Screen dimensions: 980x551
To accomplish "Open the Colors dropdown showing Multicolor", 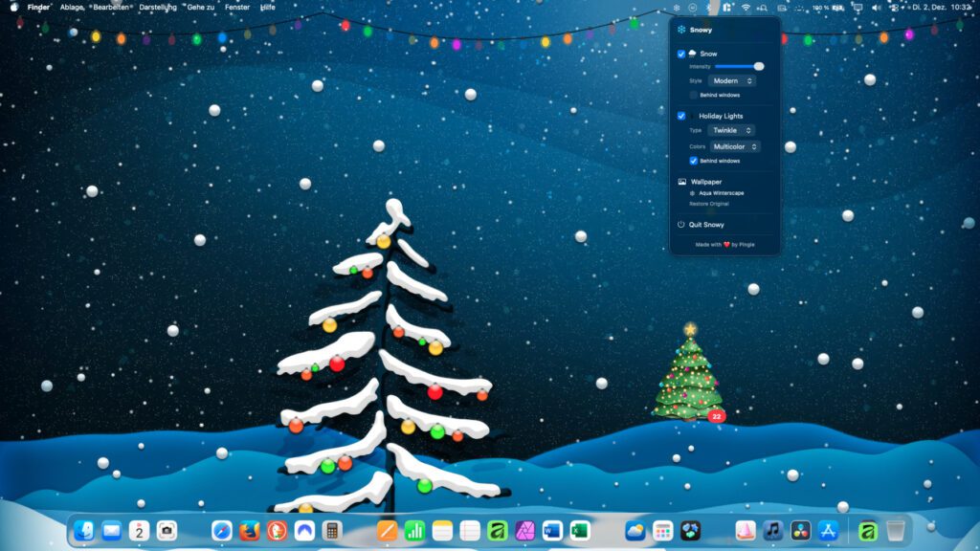I will (735, 145).
